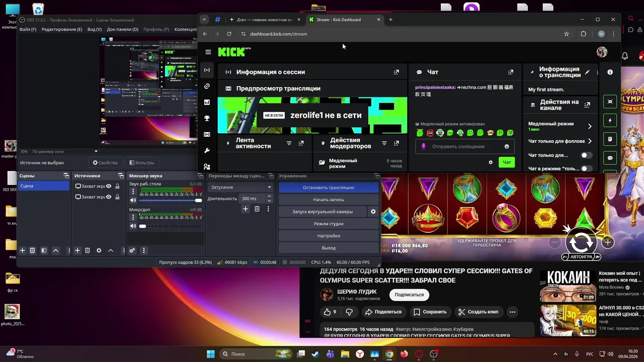Image resolution: width=644 pixels, height=362 pixels.
Task: Open Звук раб. стола options menu
Action: pyautogui.click(x=133, y=192)
